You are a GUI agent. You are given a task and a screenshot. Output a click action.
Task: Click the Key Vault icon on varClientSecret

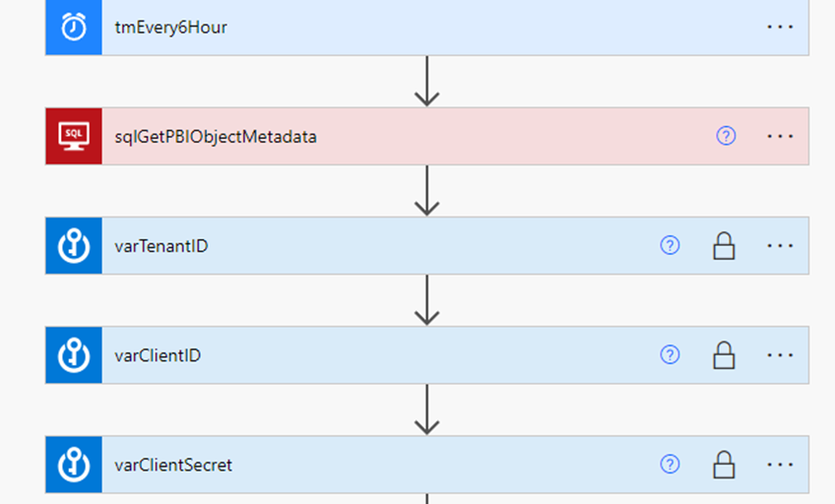point(74,465)
